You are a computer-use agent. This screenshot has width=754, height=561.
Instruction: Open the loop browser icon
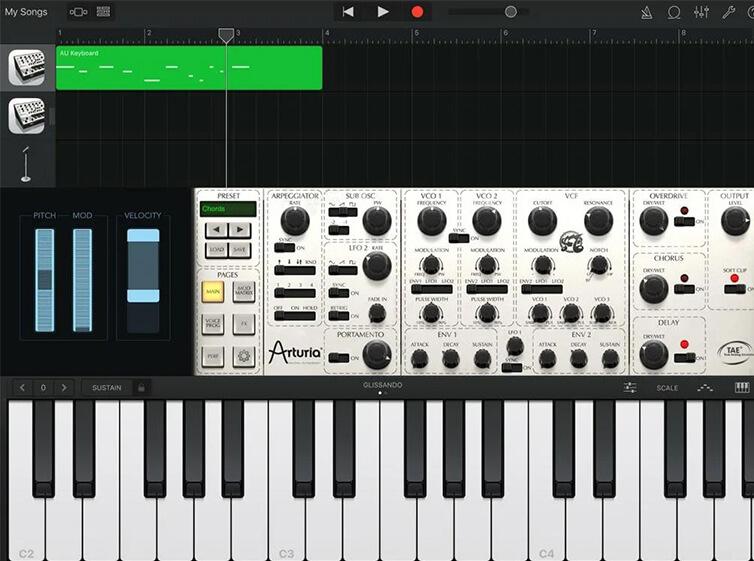pyautogui.click(x=674, y=12)
